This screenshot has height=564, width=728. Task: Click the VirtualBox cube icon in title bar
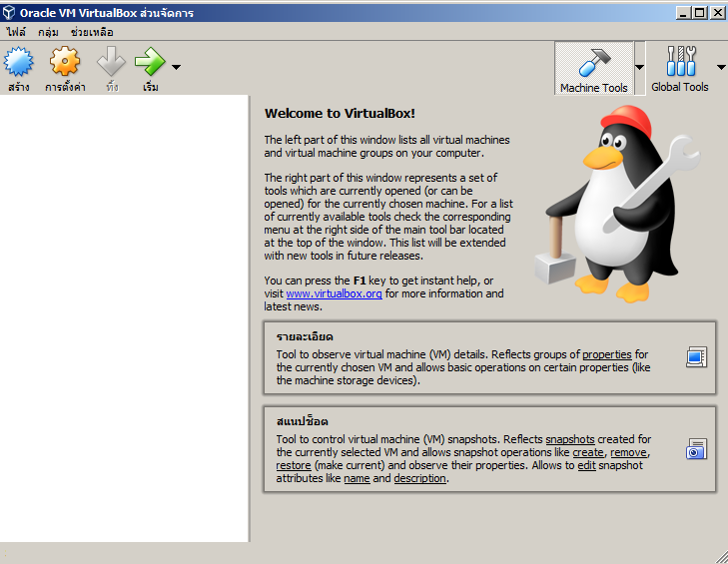tap(9, 13)
